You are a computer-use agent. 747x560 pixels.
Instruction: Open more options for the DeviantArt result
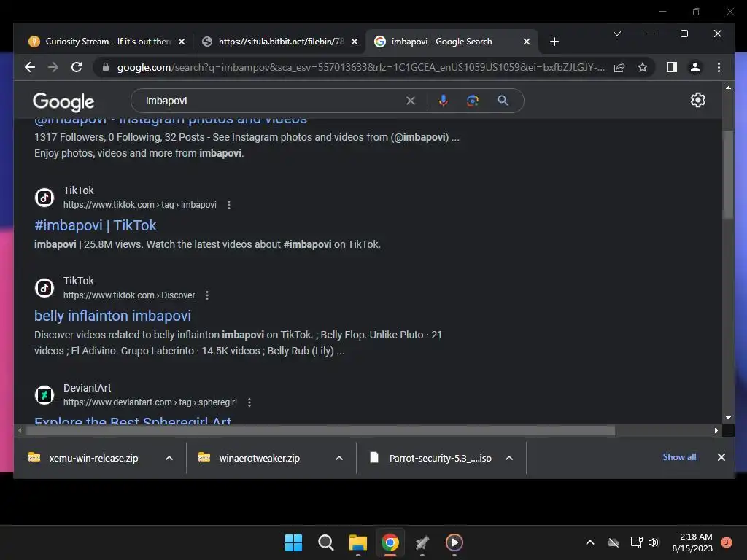click(249, 402)
